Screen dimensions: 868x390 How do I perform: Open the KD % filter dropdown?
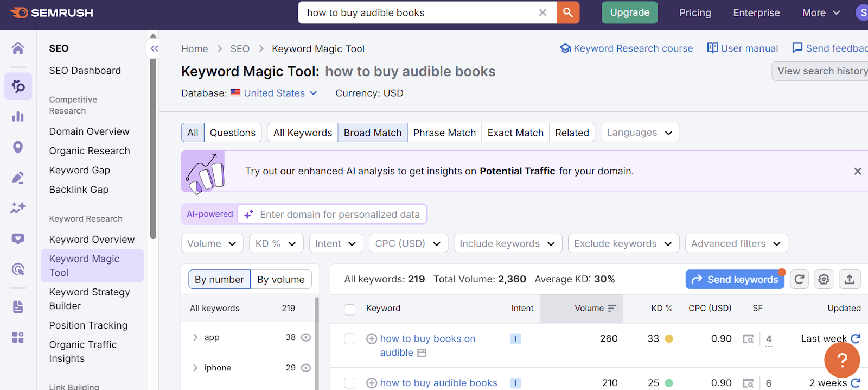[276, 243]
